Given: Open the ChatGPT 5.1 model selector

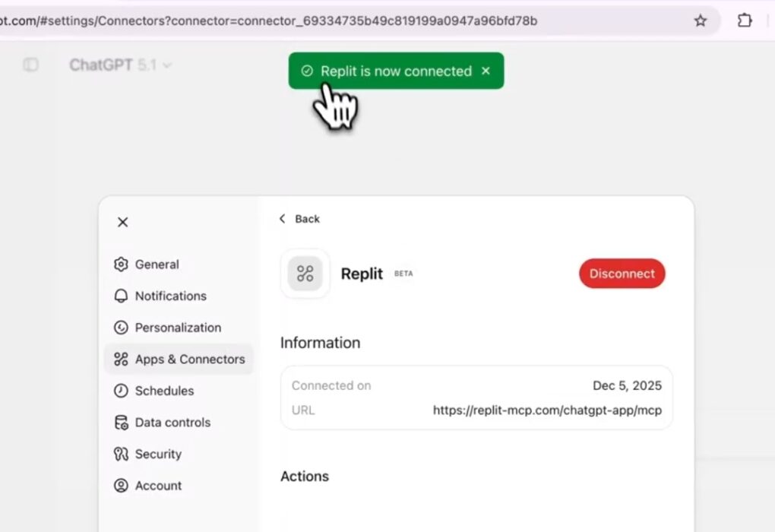Looking at the screenshot, I should pyautogui.click(x=120, y=65).
